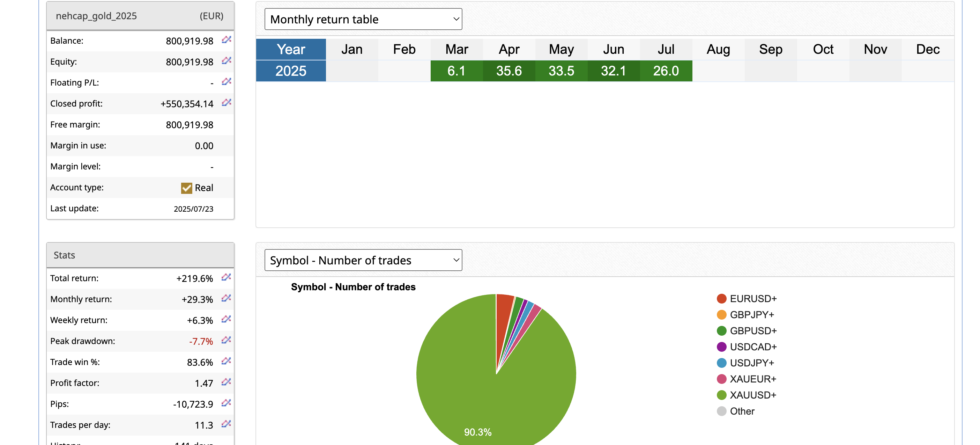Click the XAUEUR+ pink color swatch
This screenshot has width=980, height=445.
point(721,379)
